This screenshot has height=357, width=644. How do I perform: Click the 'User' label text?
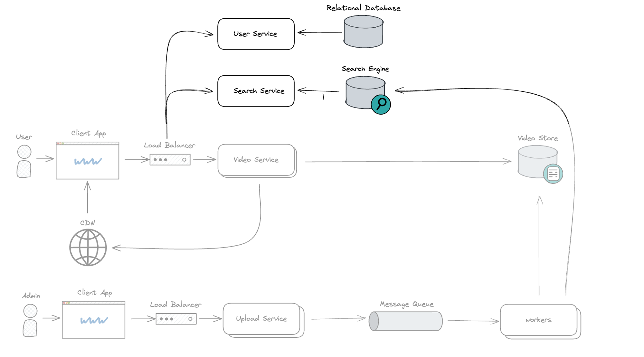[24, 137]
